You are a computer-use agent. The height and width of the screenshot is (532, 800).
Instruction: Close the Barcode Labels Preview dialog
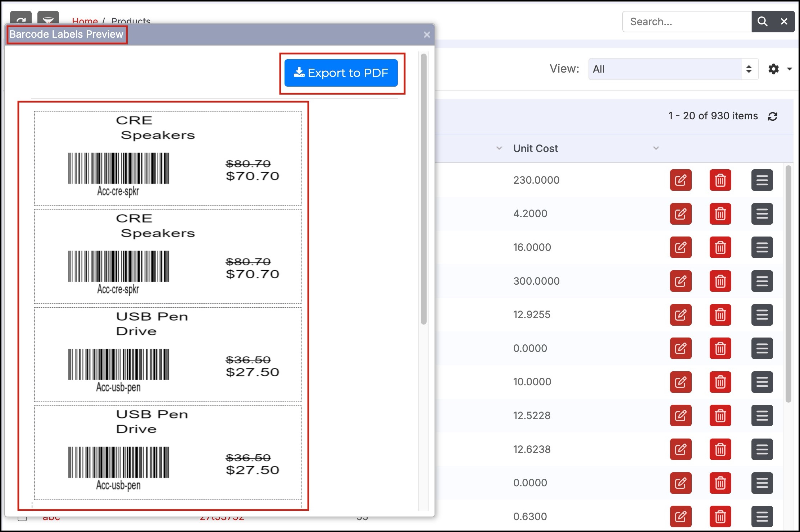point(427,35)
